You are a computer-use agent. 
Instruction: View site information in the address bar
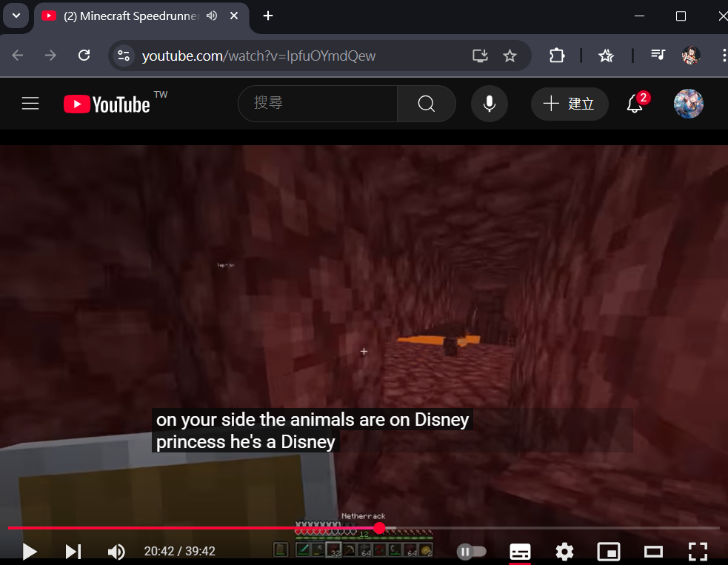124,56
